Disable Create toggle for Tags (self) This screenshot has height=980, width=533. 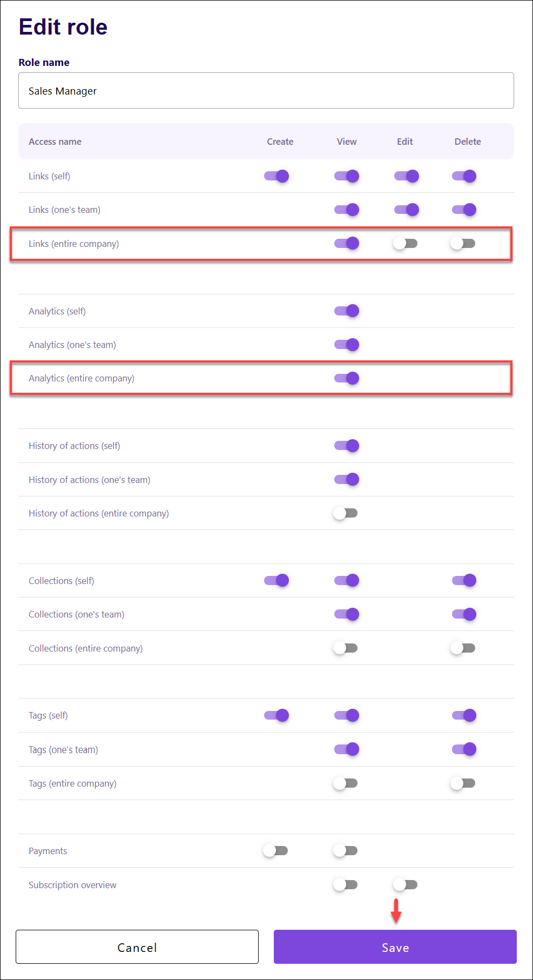coord(276,715)
